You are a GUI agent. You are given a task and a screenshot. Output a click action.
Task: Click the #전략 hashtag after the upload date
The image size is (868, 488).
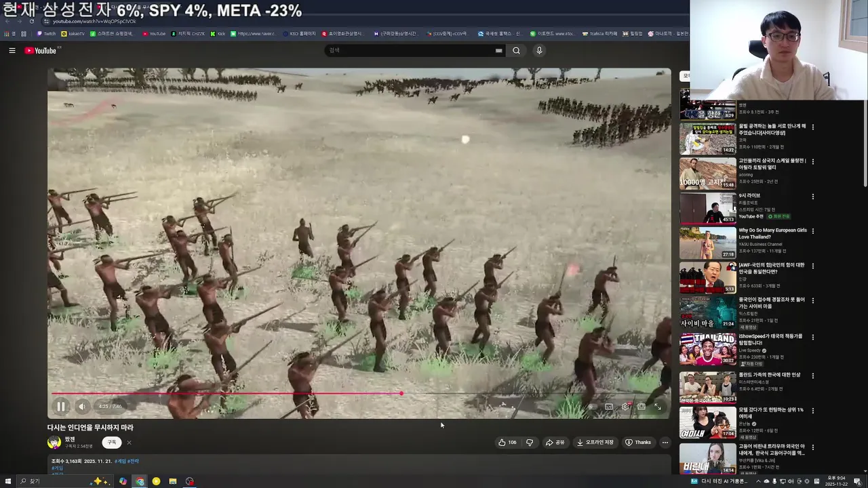tap(133, 461)
